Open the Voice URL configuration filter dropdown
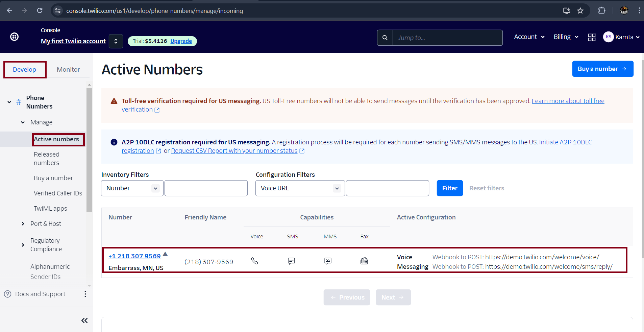The width and height of the screenshot is (644, 332). tap(300, 188)
